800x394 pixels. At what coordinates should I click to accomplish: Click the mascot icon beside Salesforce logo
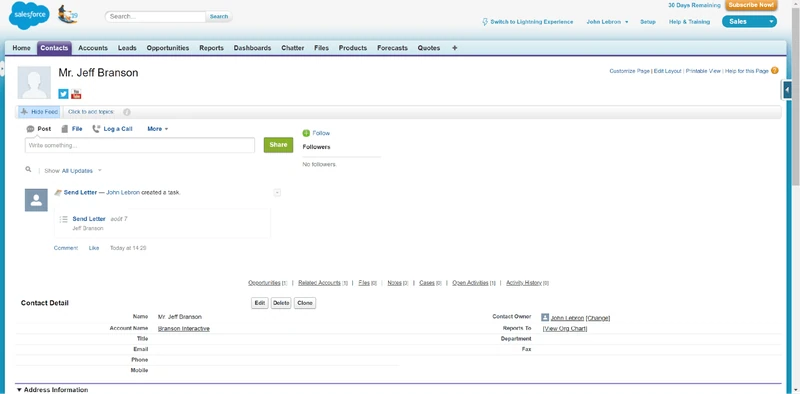pos(67,15)
